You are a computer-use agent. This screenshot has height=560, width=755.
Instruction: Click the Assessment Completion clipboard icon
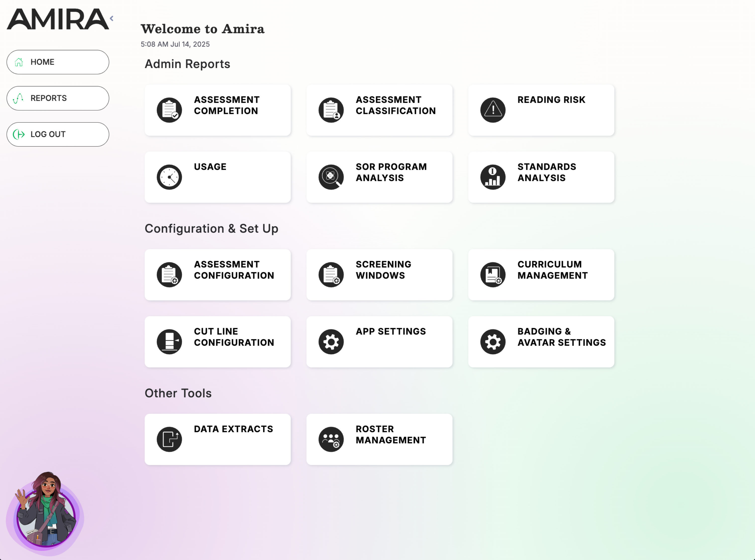[x=169, y=110]
